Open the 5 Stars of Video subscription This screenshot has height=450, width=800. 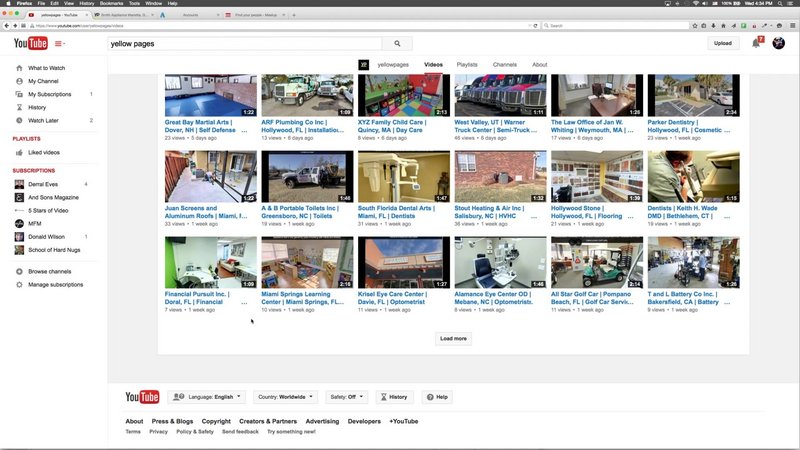[48, 211]
